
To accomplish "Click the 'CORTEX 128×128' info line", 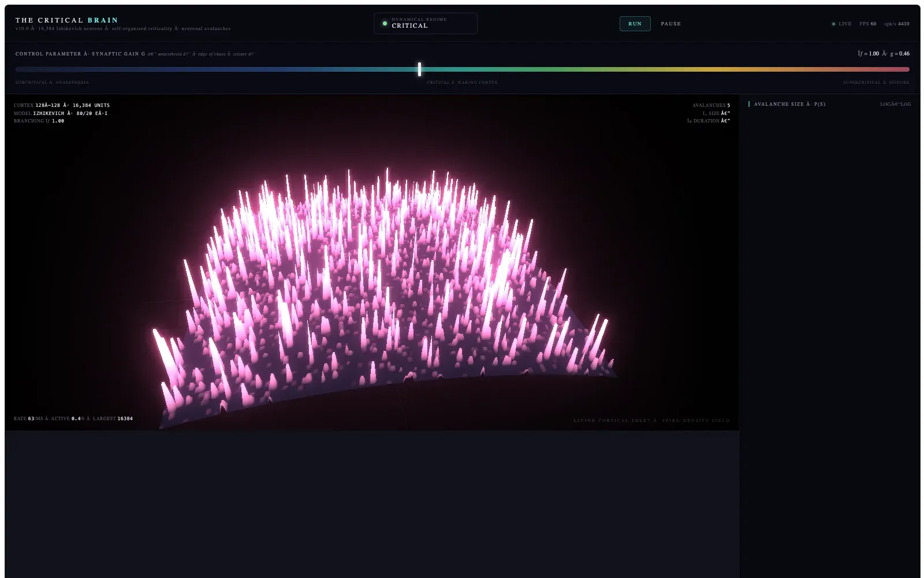I will tap(62, 105).
